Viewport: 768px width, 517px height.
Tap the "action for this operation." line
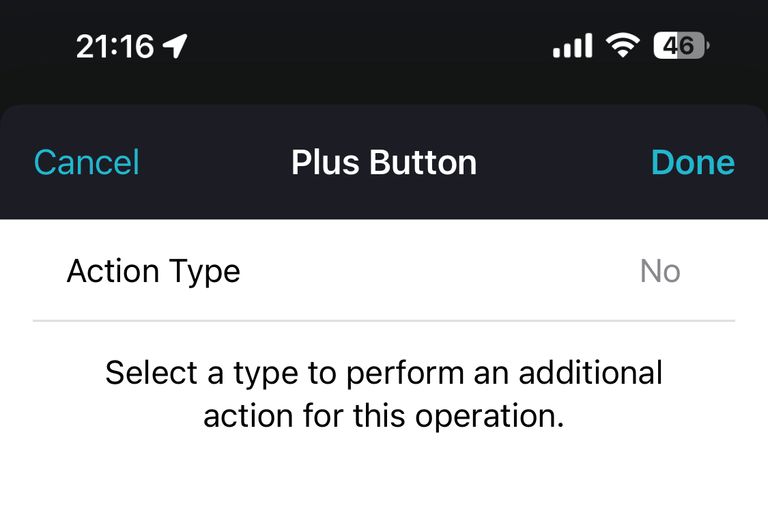[384, 416]
